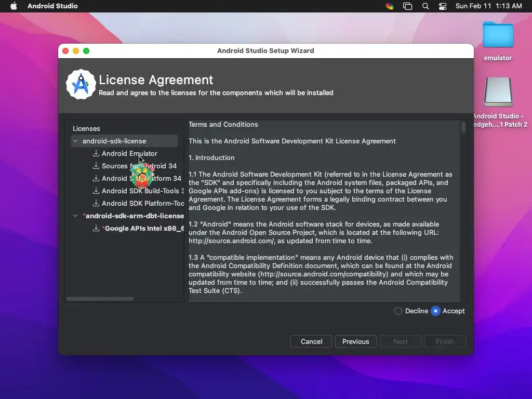Open the Android Studio menu bar item
The image size is (532, 399).
(x=52, y=6)
